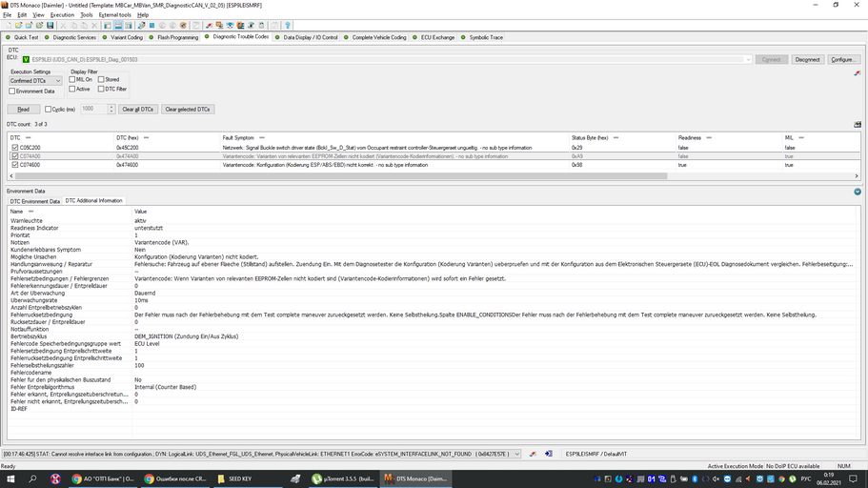Screen dimensions: 868x488
Task: Switch to the Variant Coding tab
Action: click(x=123, y=38)
